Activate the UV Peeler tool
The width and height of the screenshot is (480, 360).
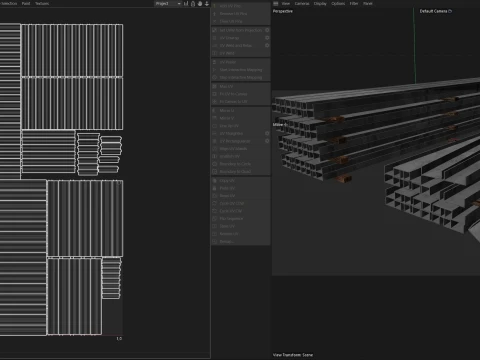[240, 62]
